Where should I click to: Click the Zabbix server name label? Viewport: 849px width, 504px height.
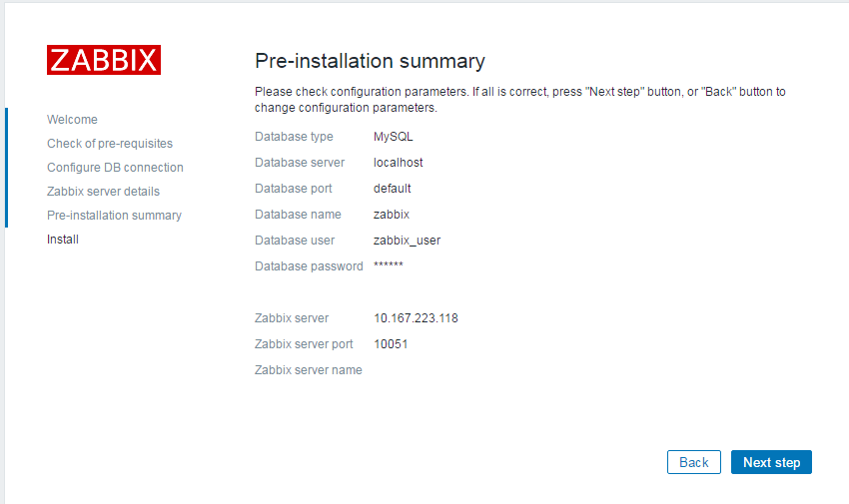pos(309,370)
